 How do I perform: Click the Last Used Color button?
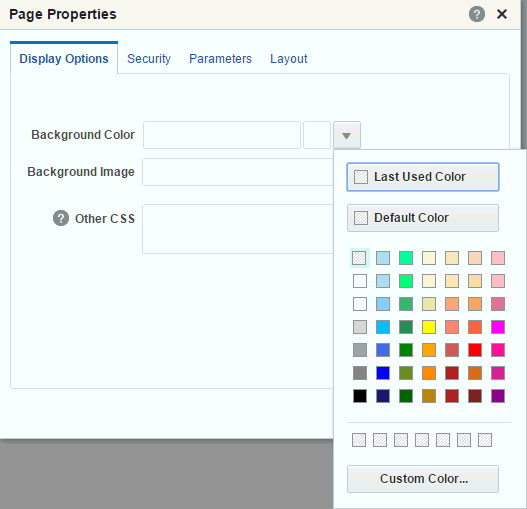(x=423, y=177)
